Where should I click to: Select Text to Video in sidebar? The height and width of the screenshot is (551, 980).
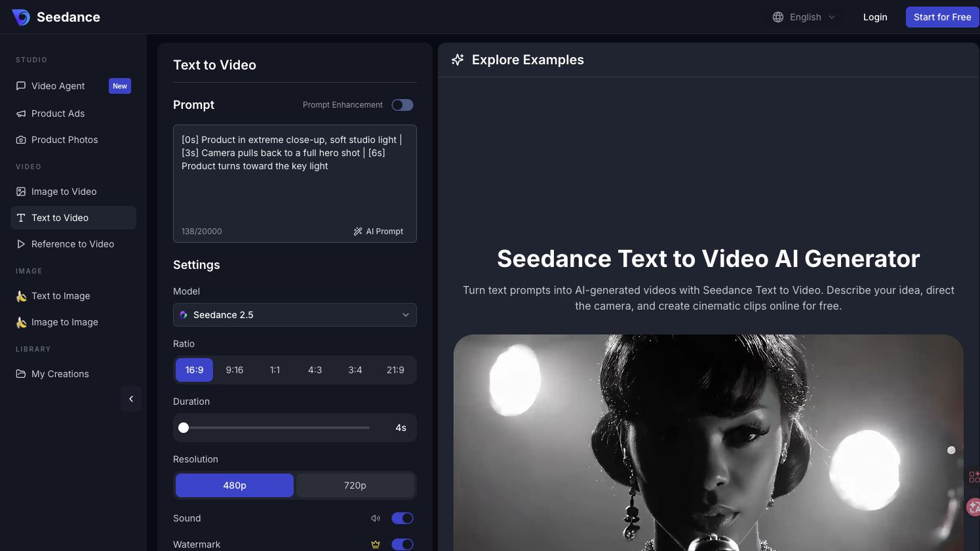(73, 218)
